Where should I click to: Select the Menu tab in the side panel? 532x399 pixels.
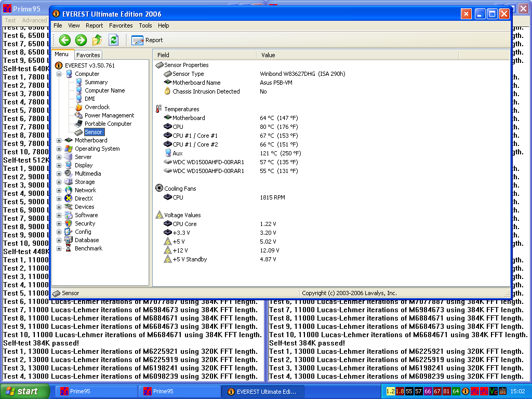[61, 54]
